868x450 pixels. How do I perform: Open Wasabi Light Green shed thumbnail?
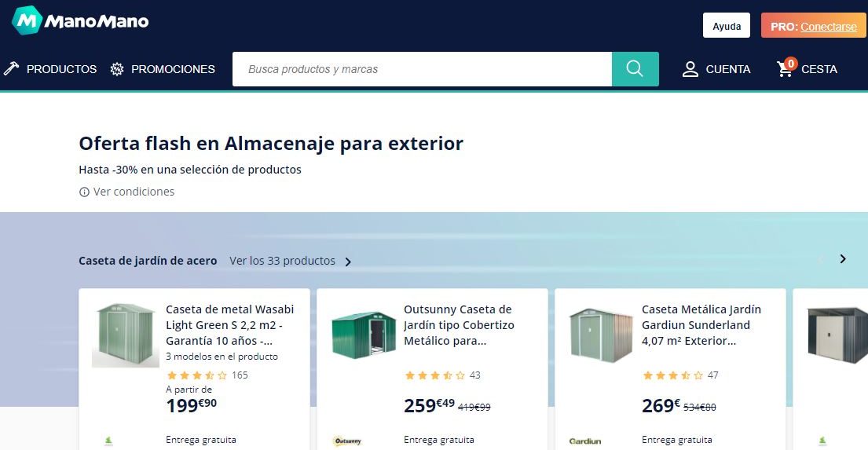[x=126, y=335]
